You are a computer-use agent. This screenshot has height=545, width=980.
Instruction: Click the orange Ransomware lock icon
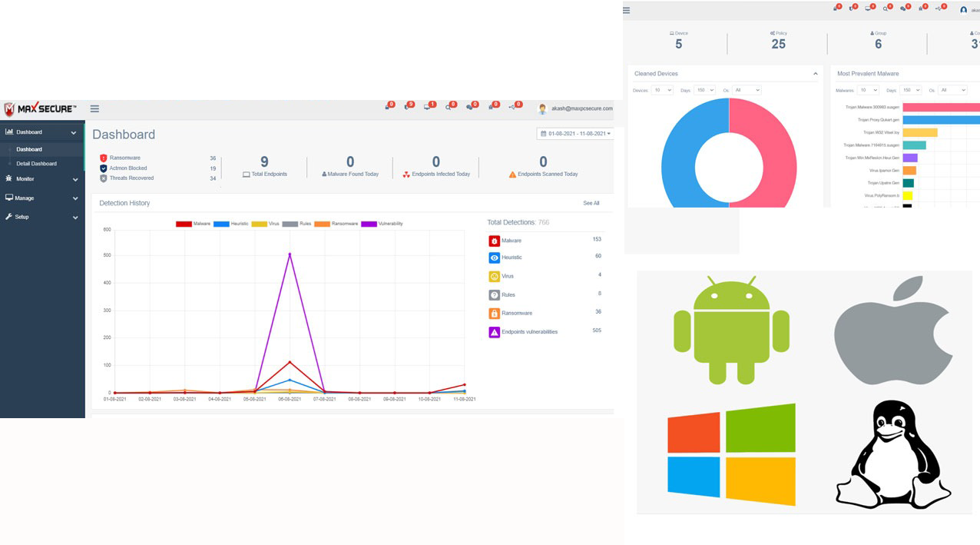495,314
